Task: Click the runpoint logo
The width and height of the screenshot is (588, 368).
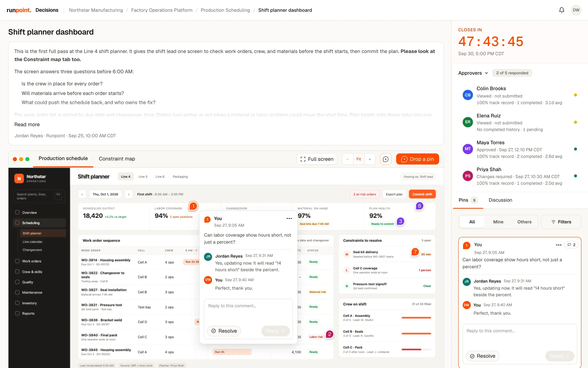Action: point(19,10)
